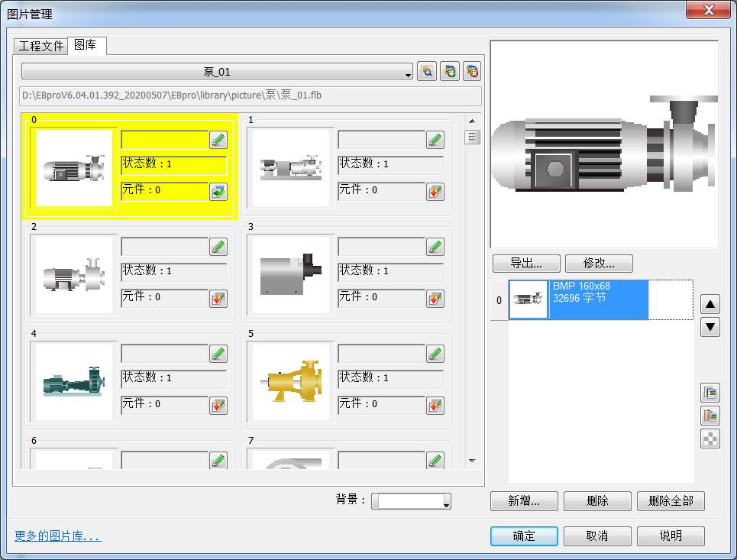The width and height of the screenshot is (737, 560).
Task: Click the add library icon with green plus
Action: [x=450, y=72]
